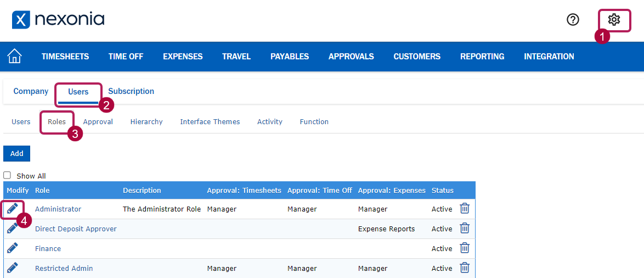
Task: Toggle the Show All checkbox
Action: pyautogui.click(x=7, y=175)
